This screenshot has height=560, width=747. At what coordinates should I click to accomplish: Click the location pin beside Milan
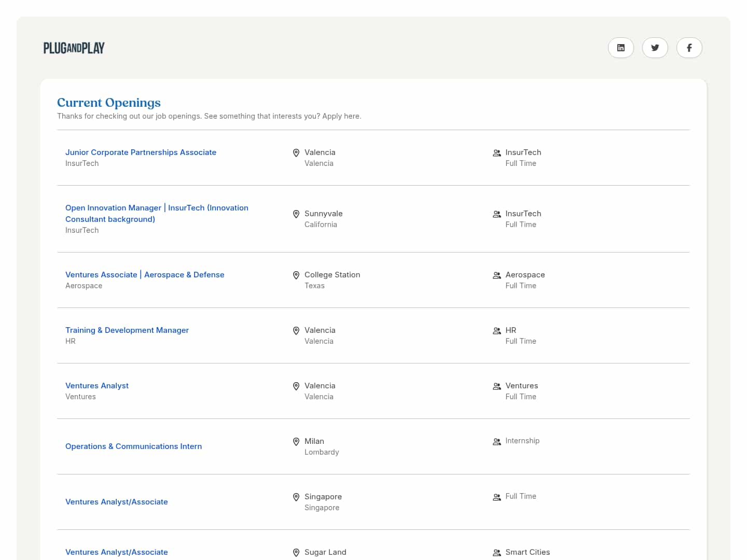296,442
